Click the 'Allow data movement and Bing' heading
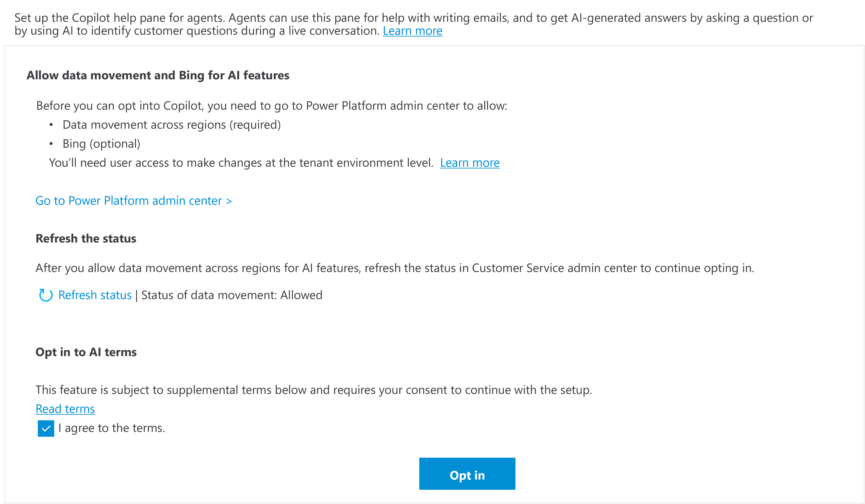Screen dimensions: 865x504 tap(158, 75)
